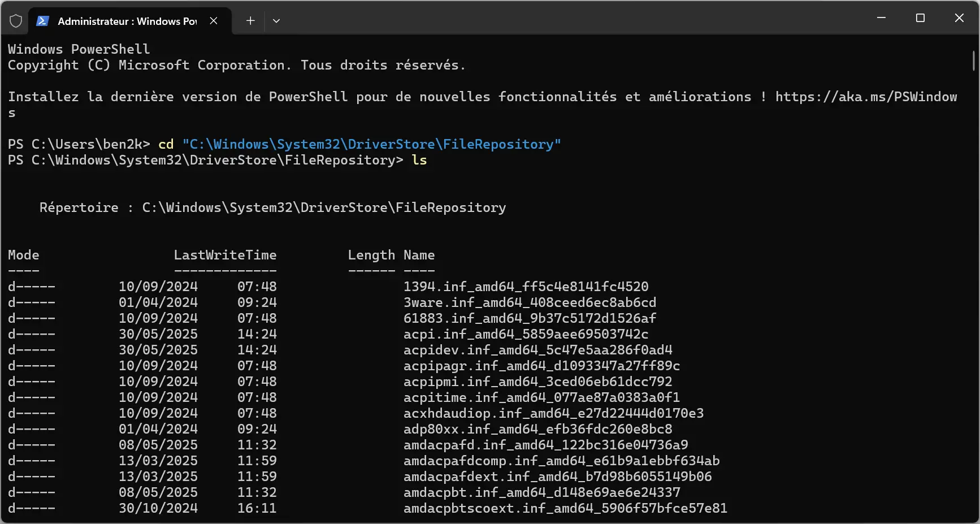
Task: Click the FileRepository path in the cd command
Action: tap(371, 144)
